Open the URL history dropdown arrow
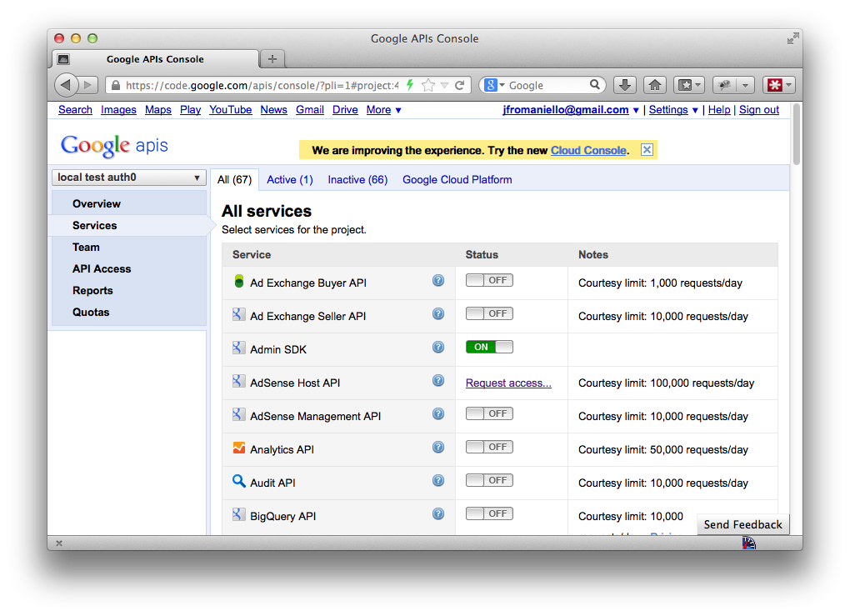Screen dimensions: 850x616 pyautogui.click(x=444, y=85)
